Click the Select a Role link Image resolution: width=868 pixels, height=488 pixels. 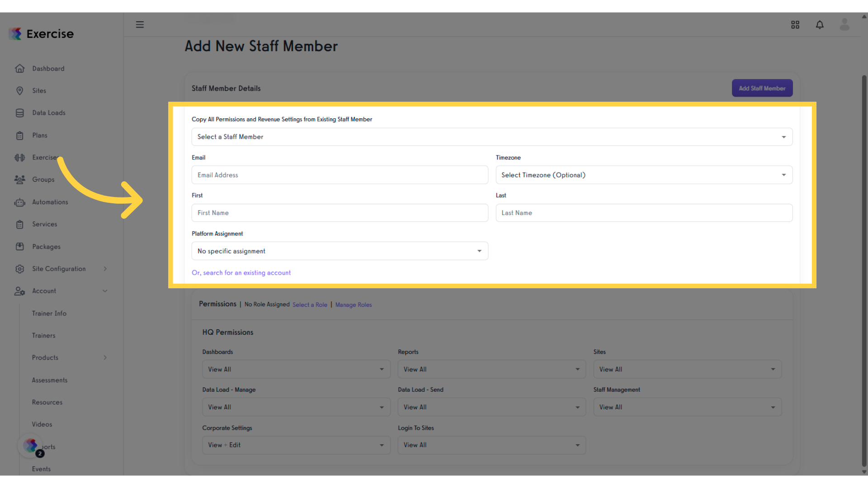click(x=310, y=305)
